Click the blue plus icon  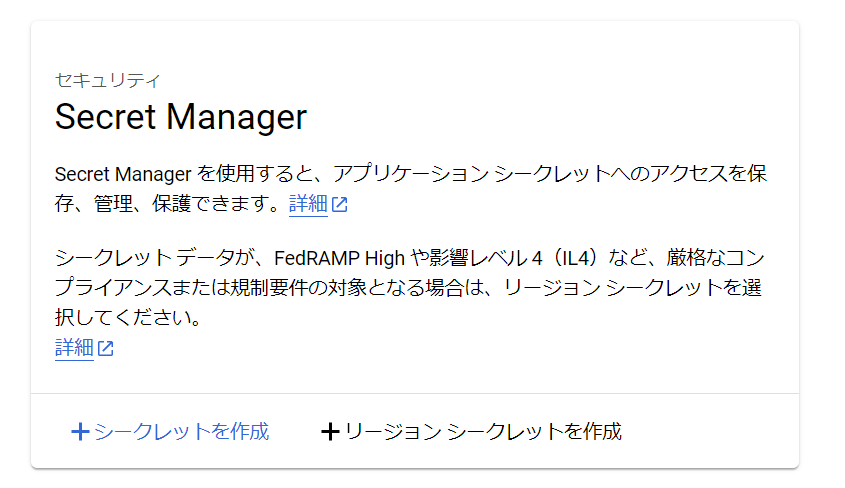(x=80, y=432)
